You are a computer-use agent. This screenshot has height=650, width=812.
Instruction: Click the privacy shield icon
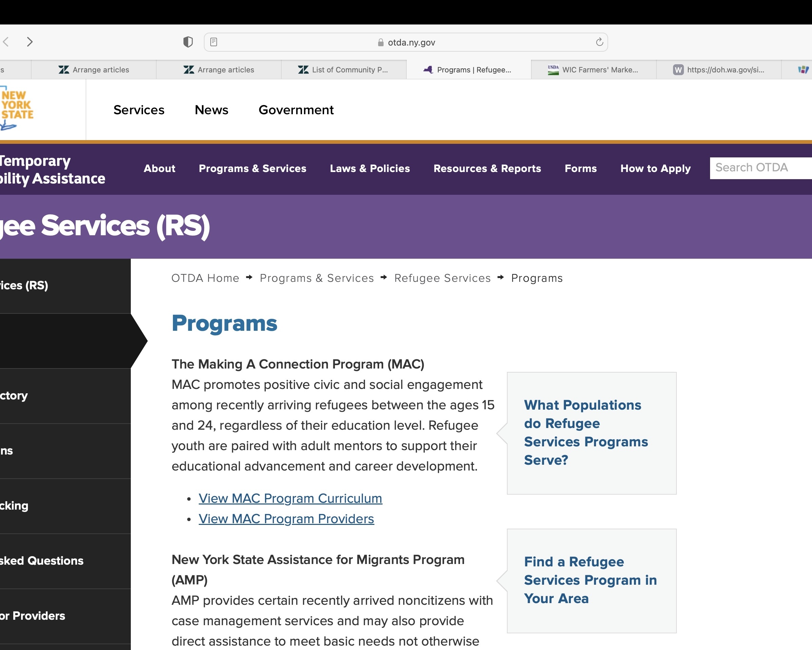coord(188,42)
